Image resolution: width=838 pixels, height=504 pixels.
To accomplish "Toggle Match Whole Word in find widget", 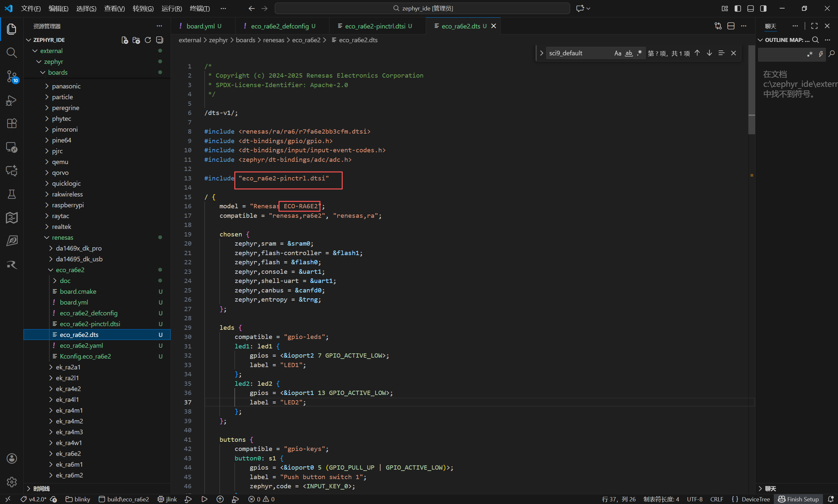I will tap(629, 53).
